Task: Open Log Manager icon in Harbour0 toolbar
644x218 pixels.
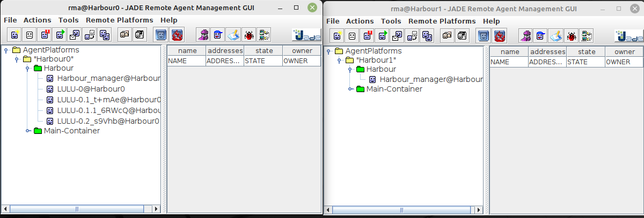Action: 264,35
